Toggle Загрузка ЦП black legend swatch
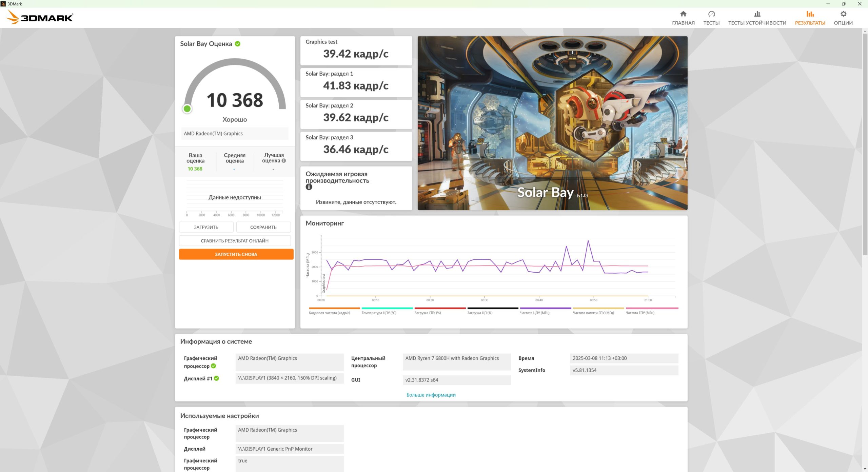This screenshot has width=868, height=472. click(x=493, y=308)
